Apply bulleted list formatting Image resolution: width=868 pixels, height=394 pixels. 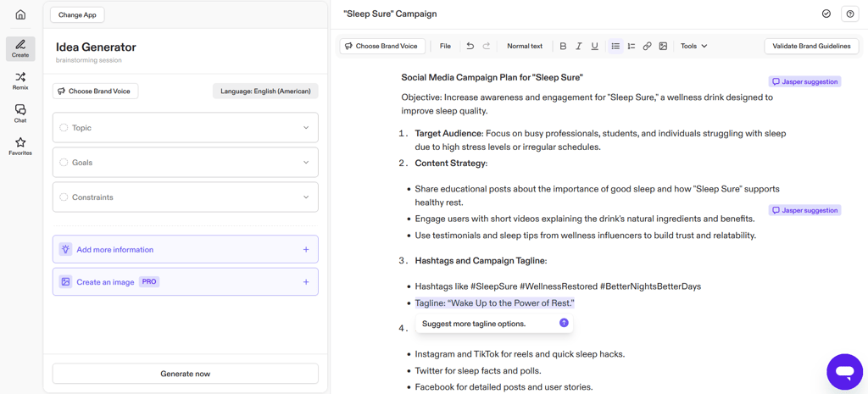tap(615, 47)
